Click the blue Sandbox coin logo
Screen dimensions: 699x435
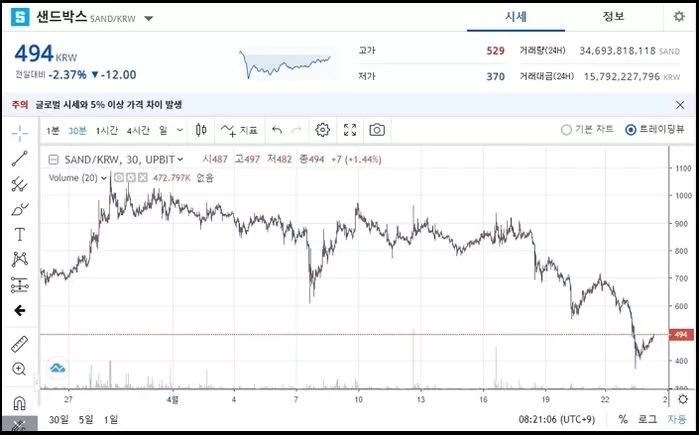[x=20, y=17]
